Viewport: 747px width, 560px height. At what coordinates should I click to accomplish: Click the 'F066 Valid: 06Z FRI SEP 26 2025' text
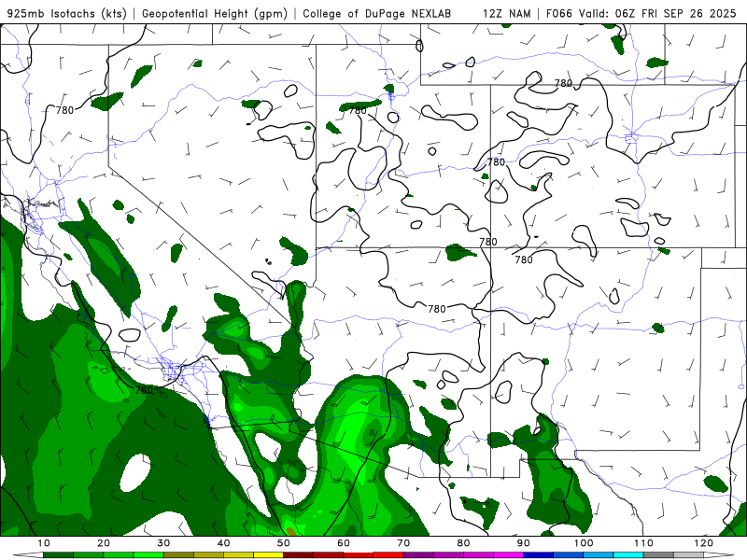click(641, 14)
